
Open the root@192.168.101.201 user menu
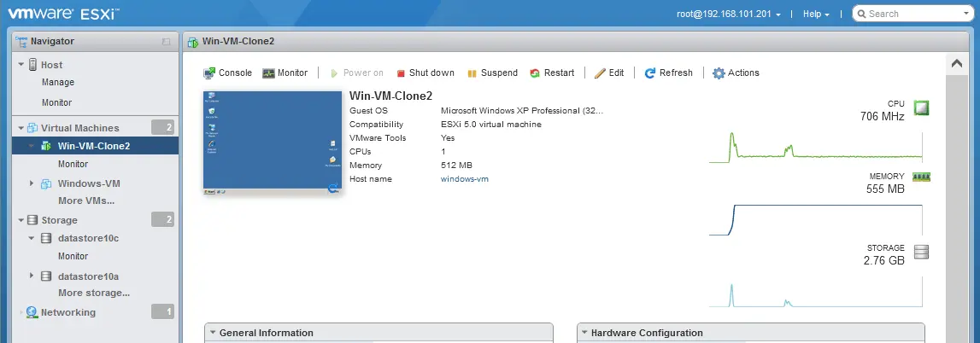coord(728,14)
